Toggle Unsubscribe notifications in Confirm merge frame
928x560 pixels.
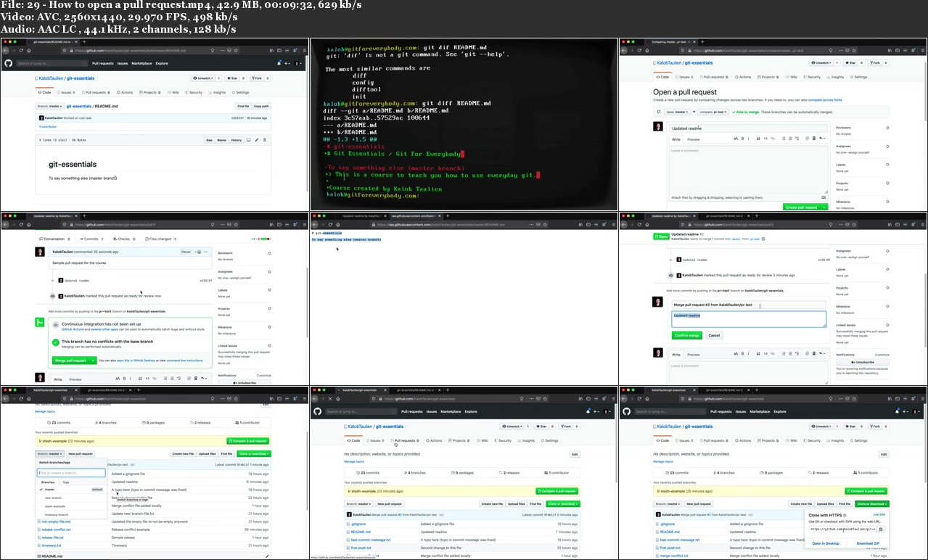tap(863, 361)
